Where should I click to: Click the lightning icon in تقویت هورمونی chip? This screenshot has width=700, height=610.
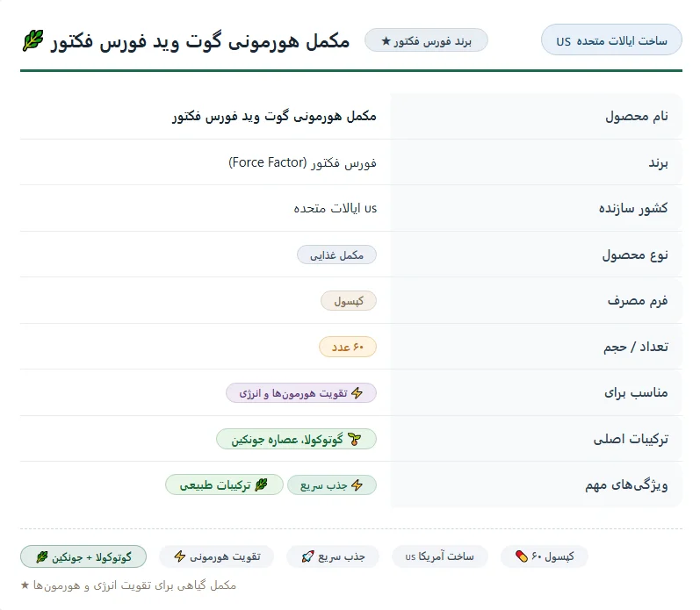tap(180, 556)
